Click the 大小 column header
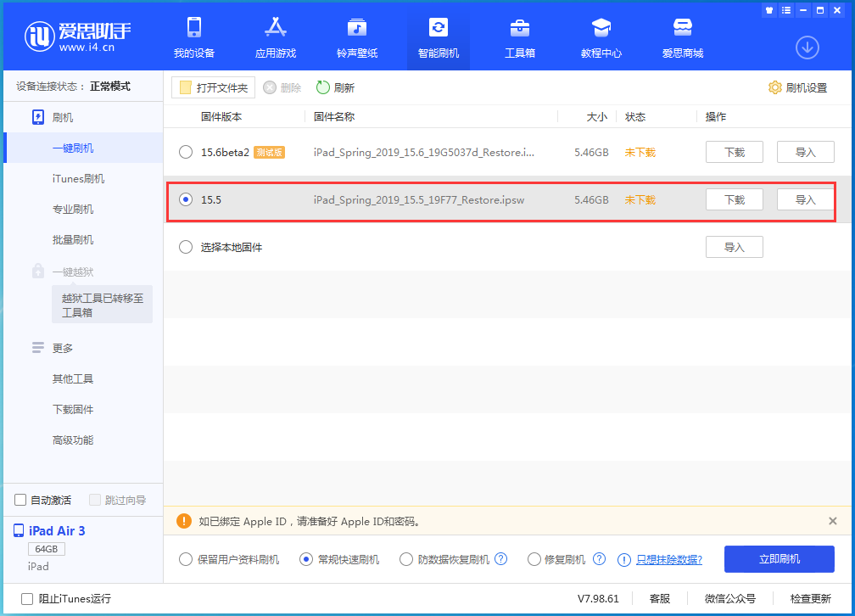 coord(597,117)
